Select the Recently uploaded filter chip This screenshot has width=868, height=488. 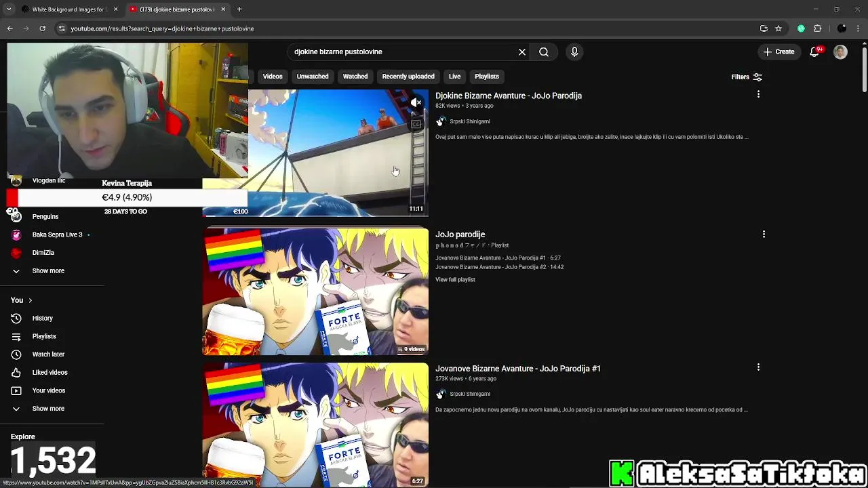[x=408, y=76]
